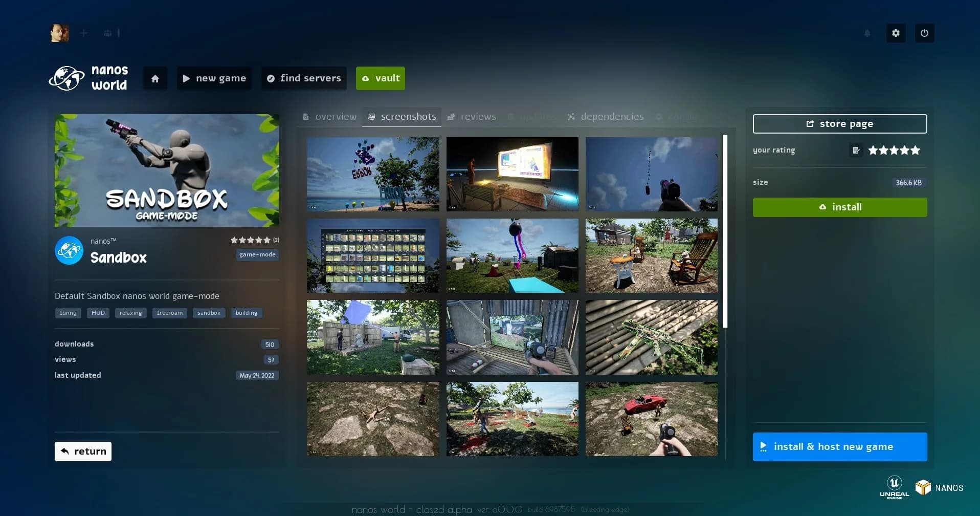This screenshot has width=980, height=516.
Task: Switch to the reviews tab
Action: point(472,117)
